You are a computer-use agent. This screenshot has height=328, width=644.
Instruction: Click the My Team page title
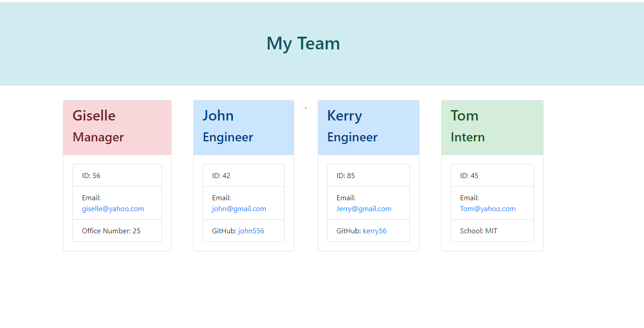pos(303,43)
